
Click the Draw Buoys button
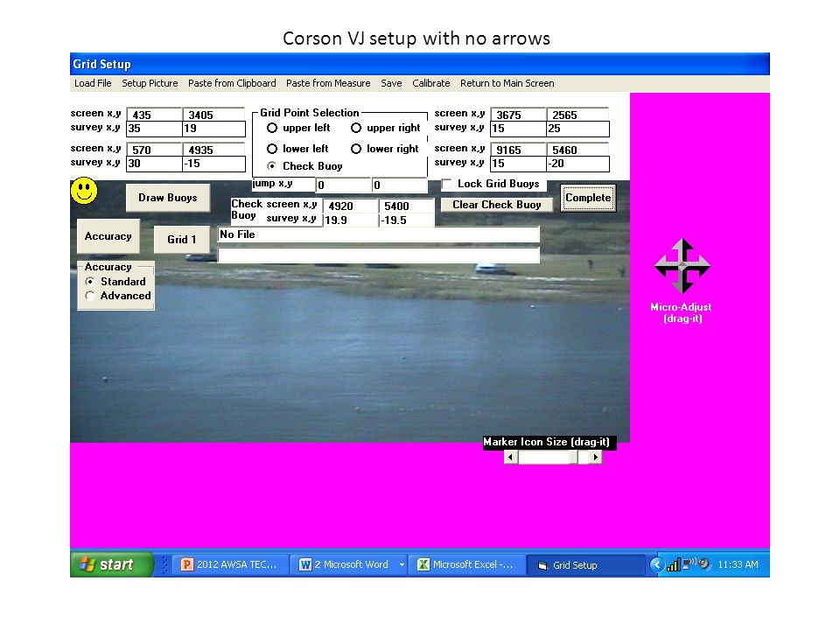pyautogui.click(x=168, y=198)
